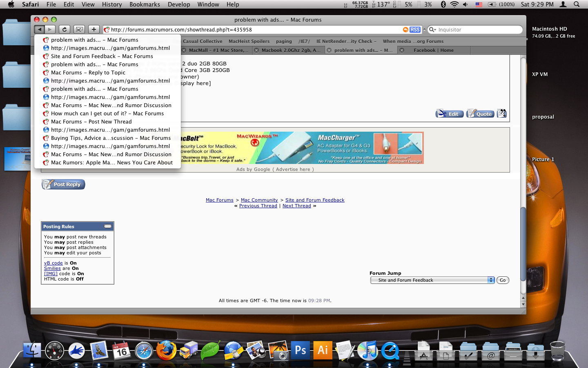
Task: Open MacHeist Spoilers bookmark
Action: click(x=249, y=41)
